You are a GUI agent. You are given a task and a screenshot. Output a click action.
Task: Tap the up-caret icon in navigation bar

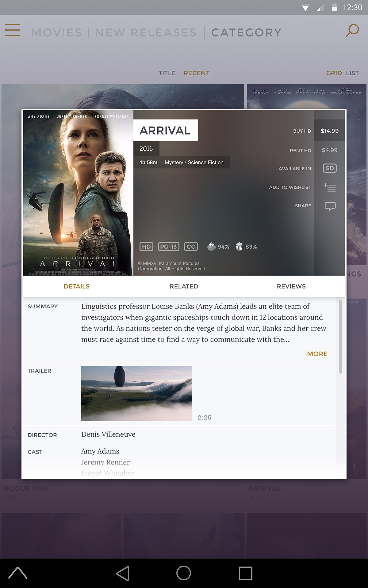pyautogui.click(x=18, y=573)
